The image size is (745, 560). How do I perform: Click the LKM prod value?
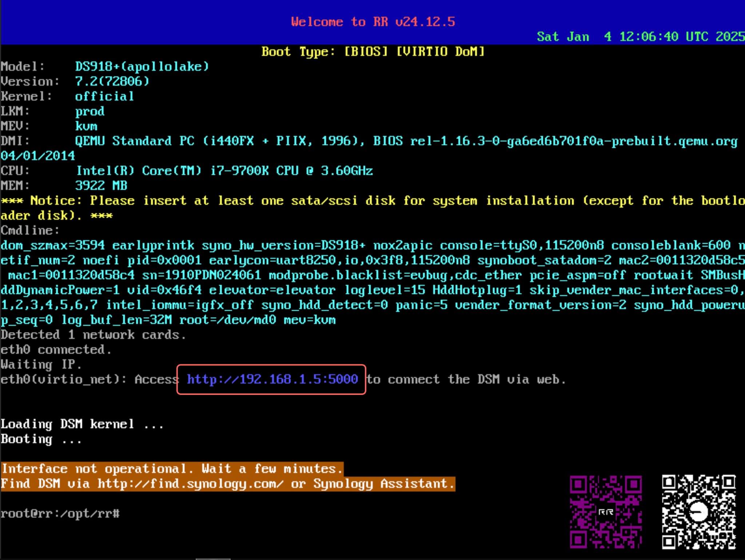89,111
